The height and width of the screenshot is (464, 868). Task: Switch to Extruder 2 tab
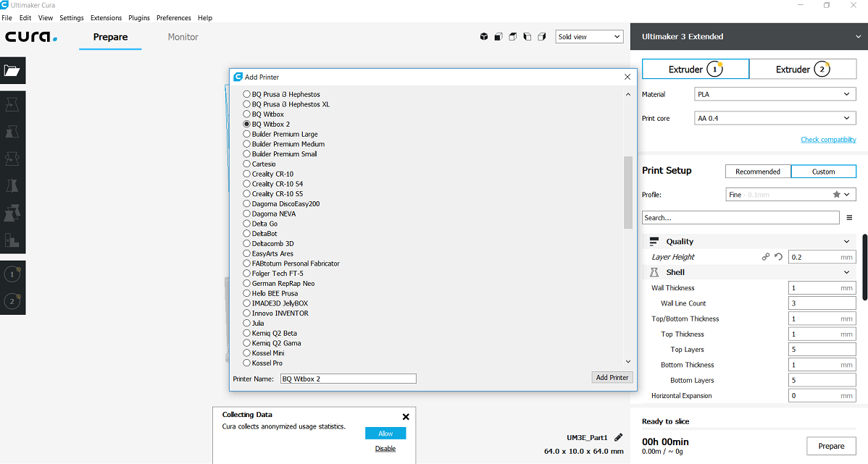coord(803,69)
